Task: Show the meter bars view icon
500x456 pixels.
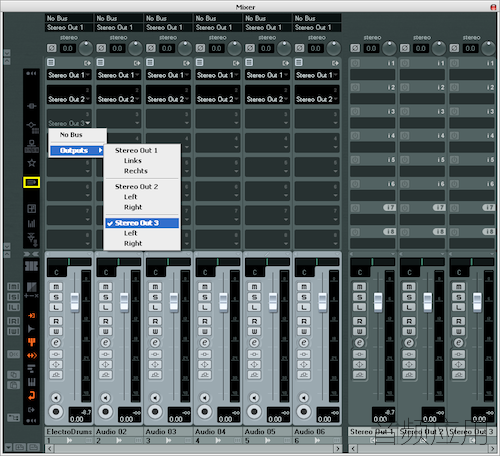Action: 32,223
